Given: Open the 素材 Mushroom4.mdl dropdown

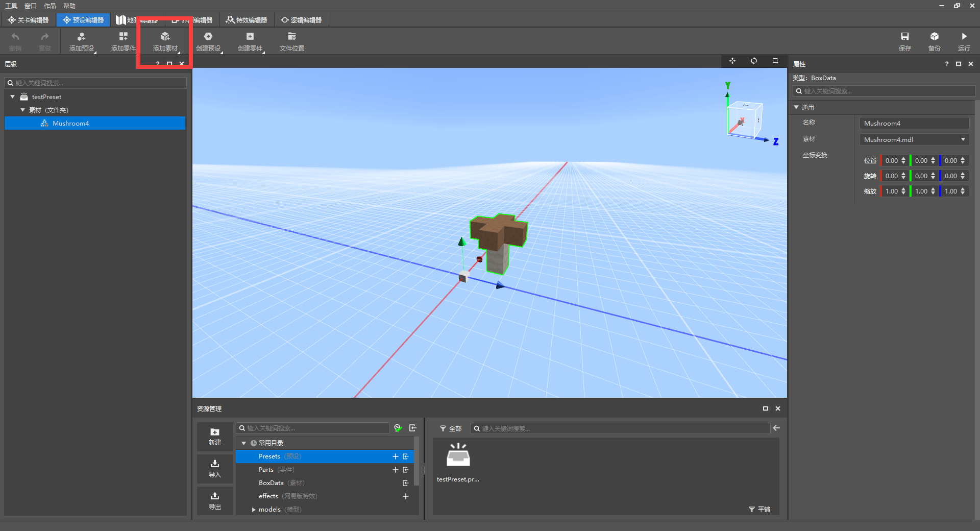Looking at the screenshot, I should click(x=914, y=139).
